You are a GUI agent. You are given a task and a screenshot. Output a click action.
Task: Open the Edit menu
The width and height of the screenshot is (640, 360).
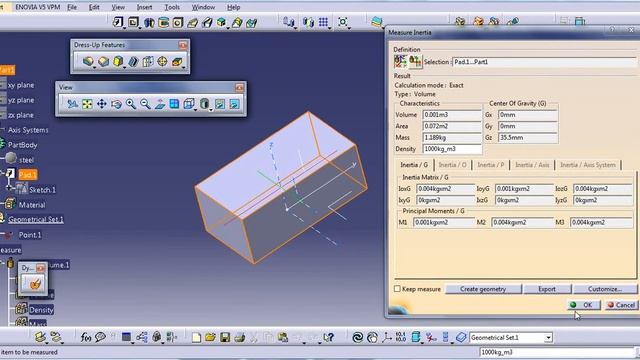94,7
